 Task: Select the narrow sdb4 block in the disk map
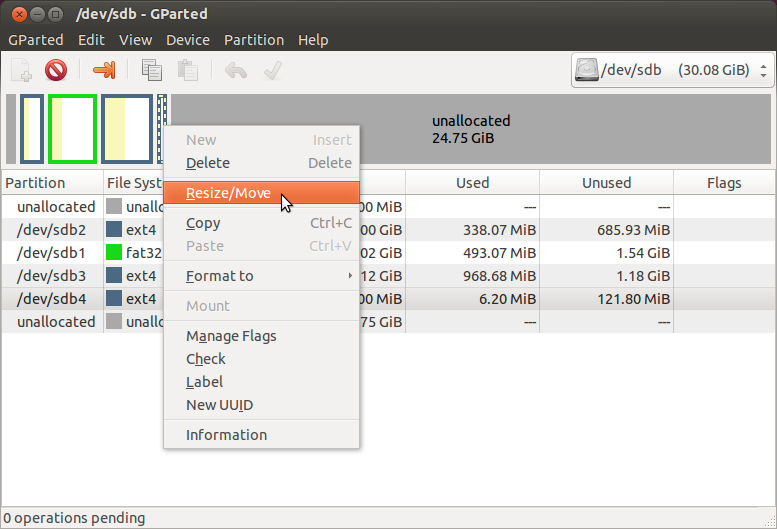[162, 110]
